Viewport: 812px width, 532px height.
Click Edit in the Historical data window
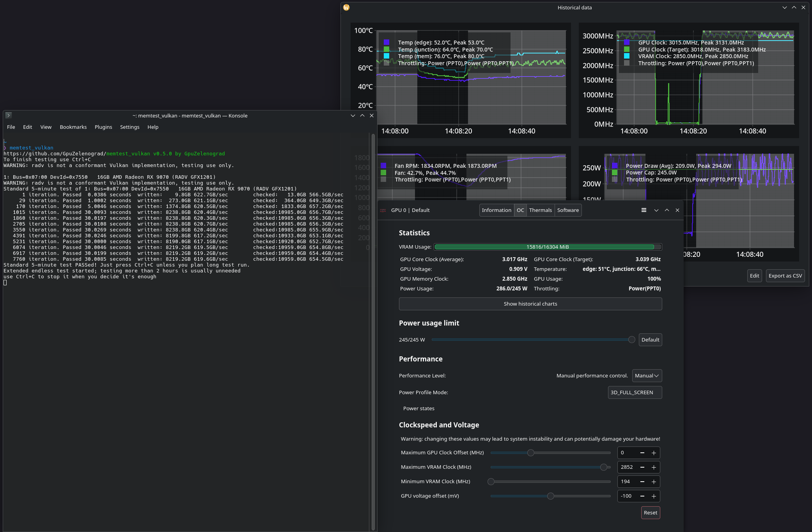[x=754, y=276]
